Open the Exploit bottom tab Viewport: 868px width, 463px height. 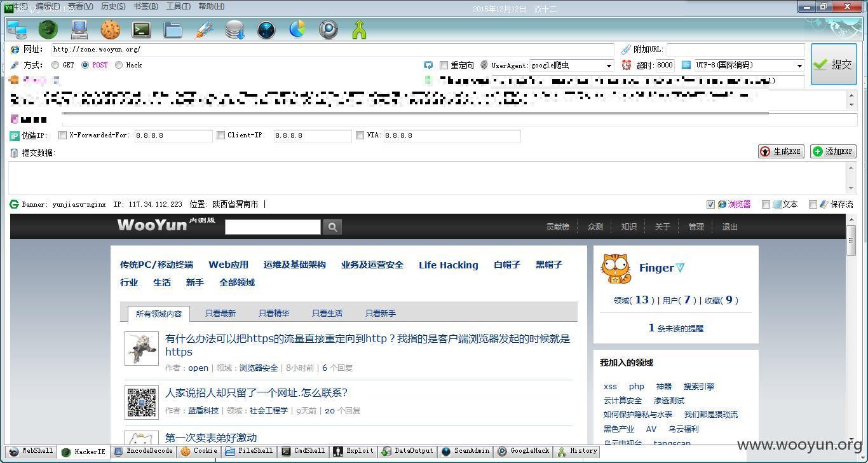click(x=353, y=451)
